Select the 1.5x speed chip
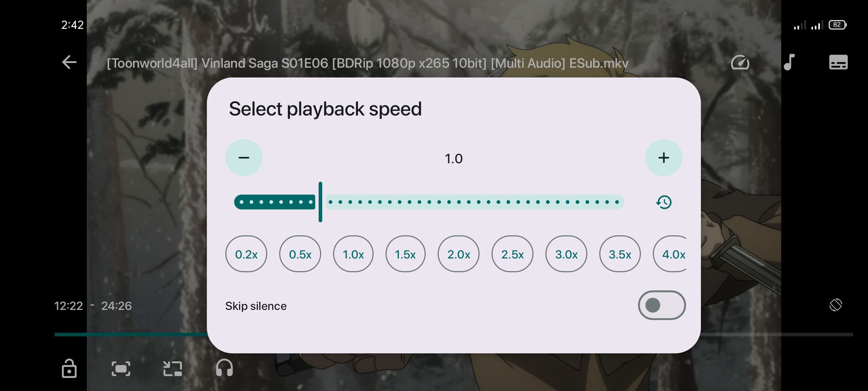 (405, 254)
